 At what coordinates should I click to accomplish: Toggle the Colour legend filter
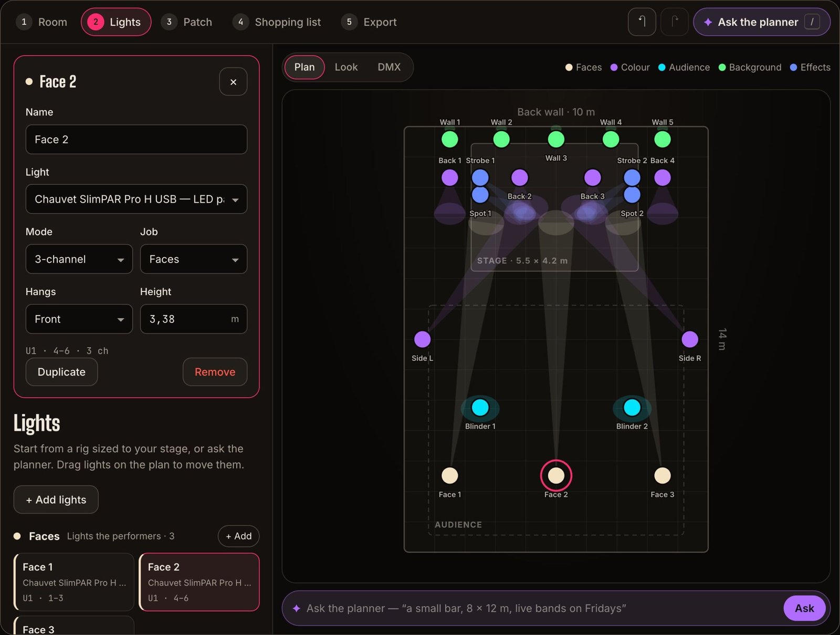point(630,67)
